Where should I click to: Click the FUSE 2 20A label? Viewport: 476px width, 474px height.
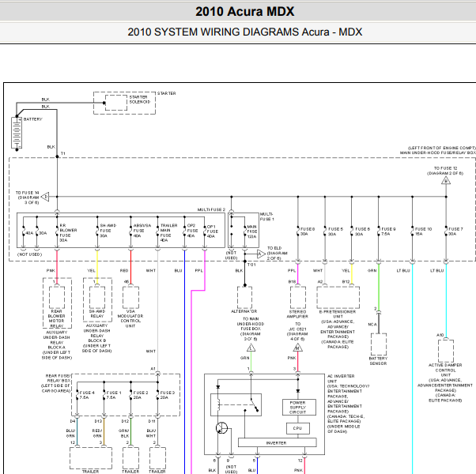(x=141, y=395)
